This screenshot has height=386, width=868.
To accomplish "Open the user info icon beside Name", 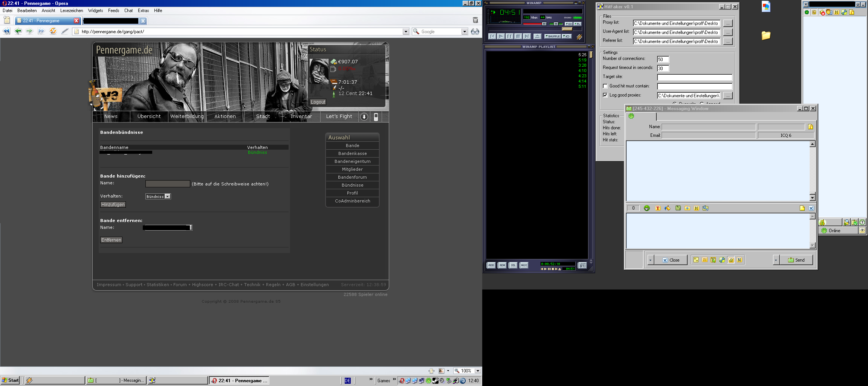I will pyautogui.click(x=810, y=127).
